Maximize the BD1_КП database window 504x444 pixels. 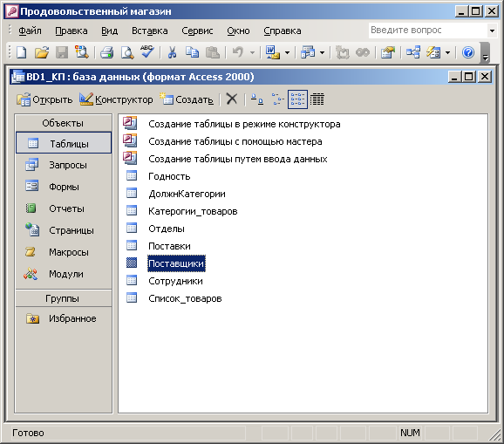pos(469,77)
